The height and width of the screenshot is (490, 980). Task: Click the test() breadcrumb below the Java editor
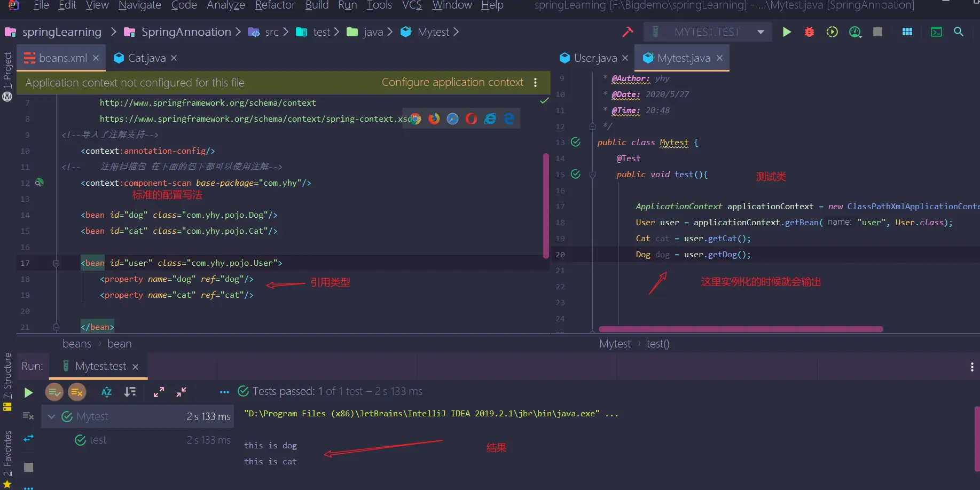point(658,344)
